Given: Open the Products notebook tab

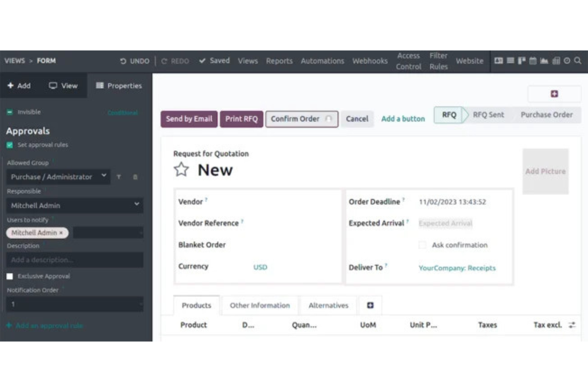Looking at the screenshot, I should (x=196, y=305).
